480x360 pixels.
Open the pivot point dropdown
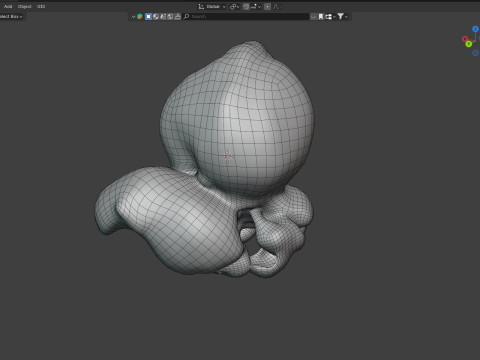click(x=235, y=7)
